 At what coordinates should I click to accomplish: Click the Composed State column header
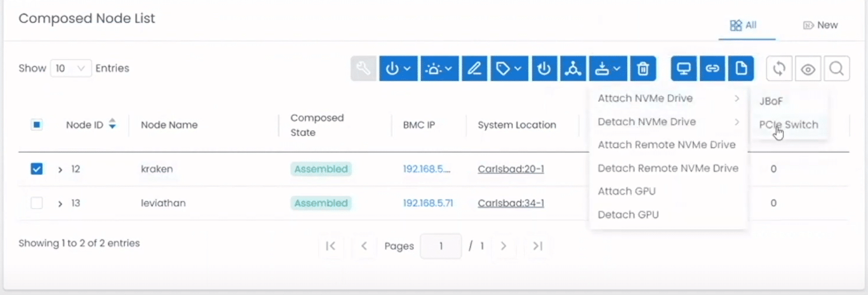point(317,125)
